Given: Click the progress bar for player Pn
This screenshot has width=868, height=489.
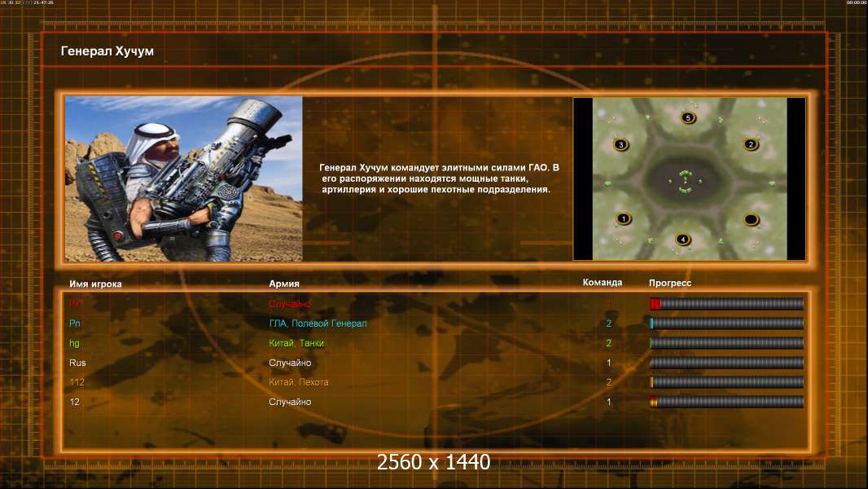Looking at the screenshot, I should click(726, 324).
